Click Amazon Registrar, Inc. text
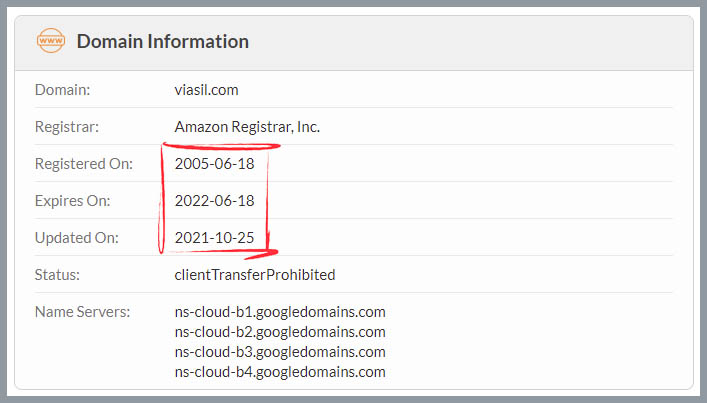This screenshot has height=403, width=707. coord(247,127)
